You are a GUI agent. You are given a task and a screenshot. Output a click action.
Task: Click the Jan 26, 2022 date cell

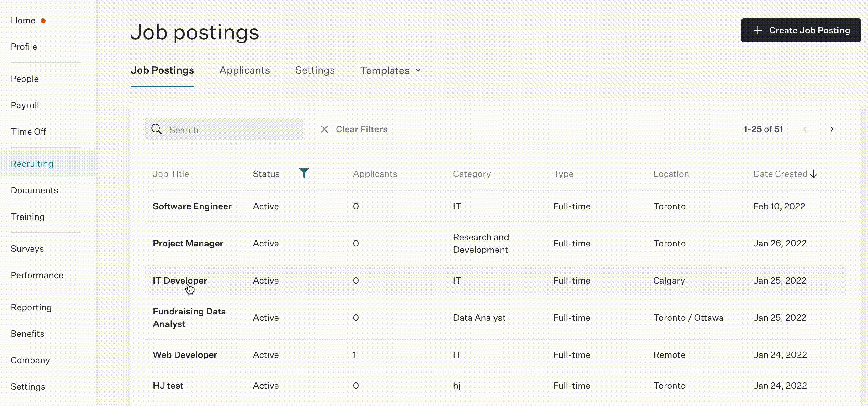780,244
